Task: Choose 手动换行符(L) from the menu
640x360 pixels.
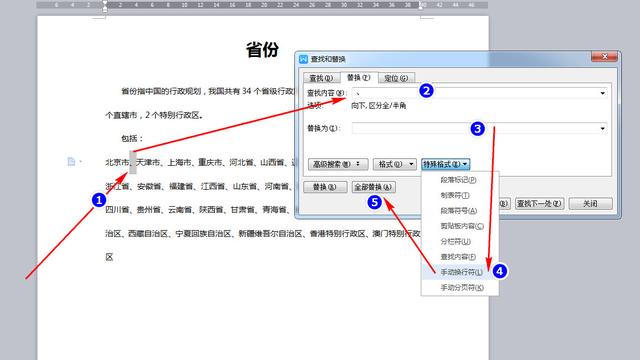Action: click(460, 272)
